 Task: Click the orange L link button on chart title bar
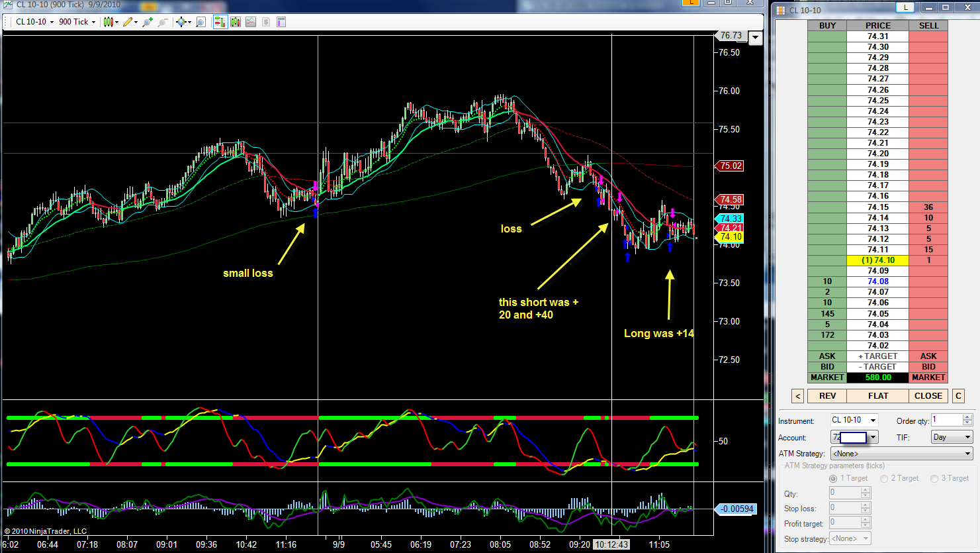click(691, 3)
